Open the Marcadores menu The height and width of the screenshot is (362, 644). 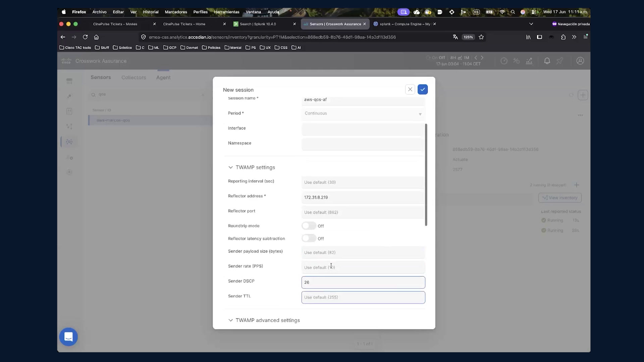tap(176, 12)
